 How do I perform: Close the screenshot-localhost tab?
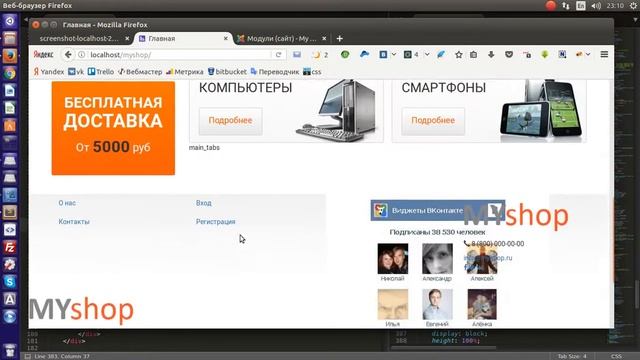pyautogui.click(x=127, y=38)
